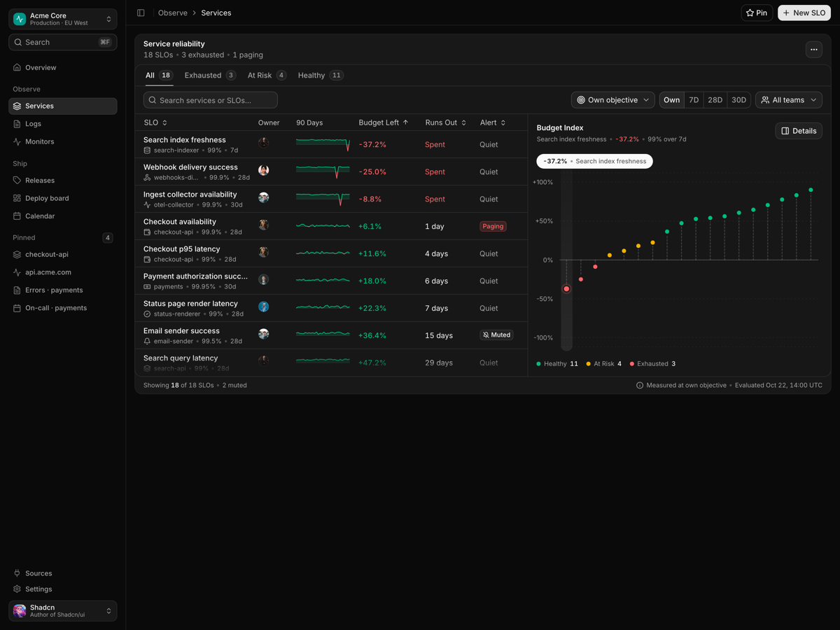This screenshot has width=840, height=630.
Task: Open the Own objective dropdown
Action: click(x=613, y=100)
